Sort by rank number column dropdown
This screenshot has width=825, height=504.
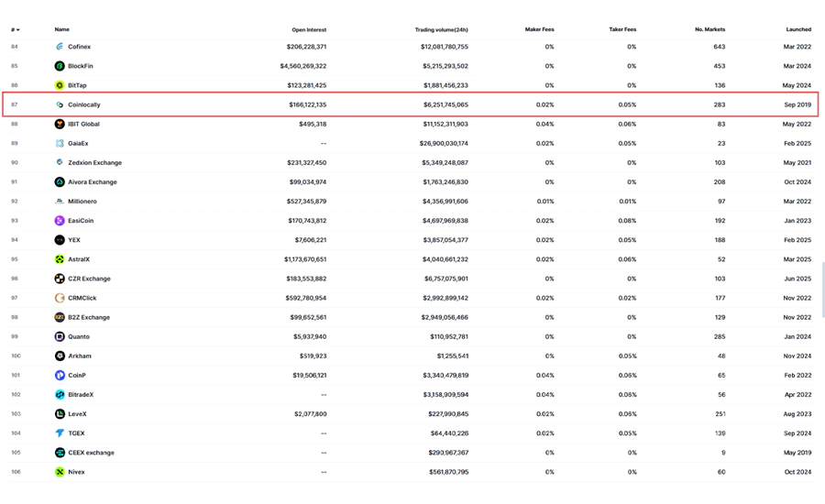click(16, 29)
